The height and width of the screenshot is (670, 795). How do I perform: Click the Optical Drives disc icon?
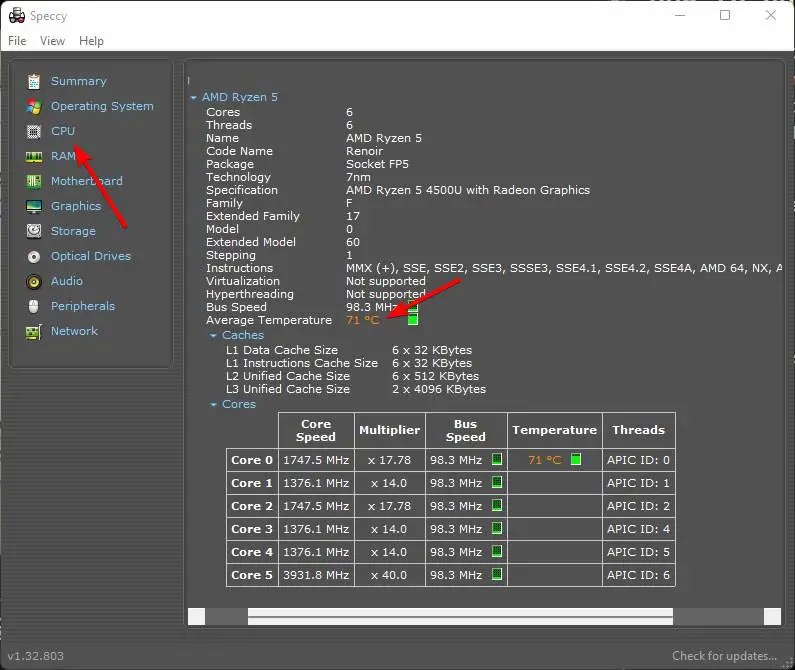(34, 256)
